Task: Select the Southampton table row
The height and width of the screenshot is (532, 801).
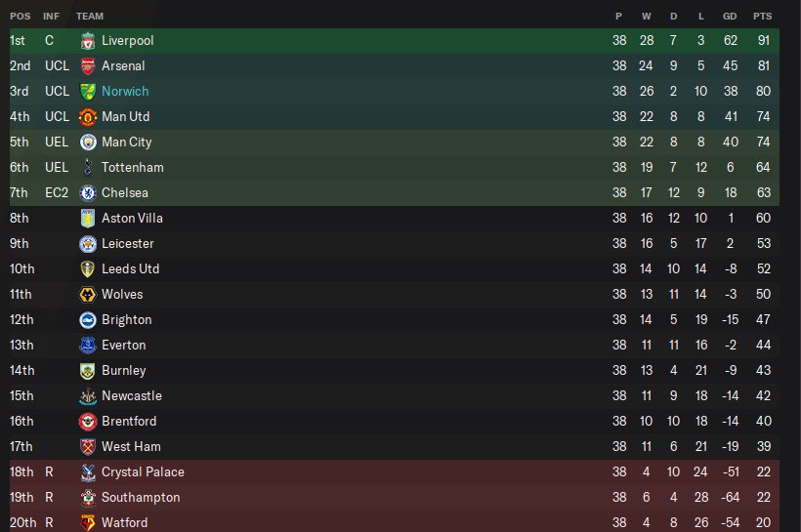Action: (x=391, y=498)
